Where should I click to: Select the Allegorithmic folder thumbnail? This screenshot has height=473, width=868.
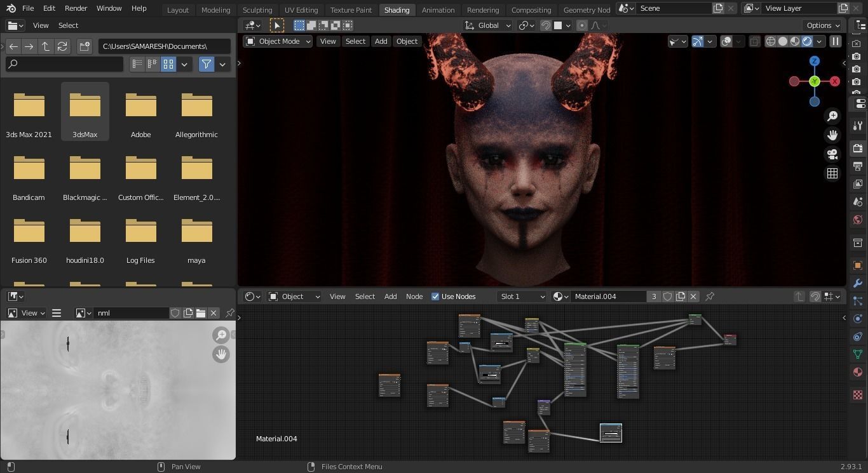click(196, 112)
